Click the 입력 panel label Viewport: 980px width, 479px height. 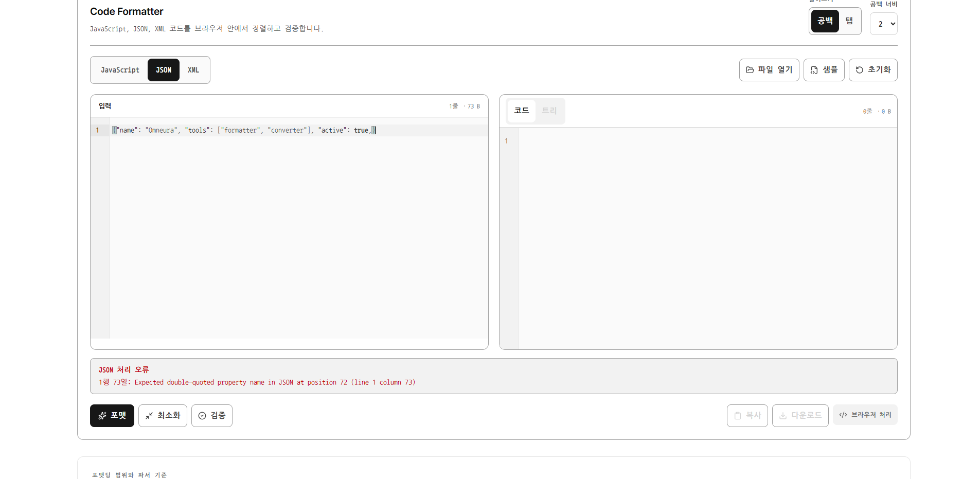[x=105, y=106]
